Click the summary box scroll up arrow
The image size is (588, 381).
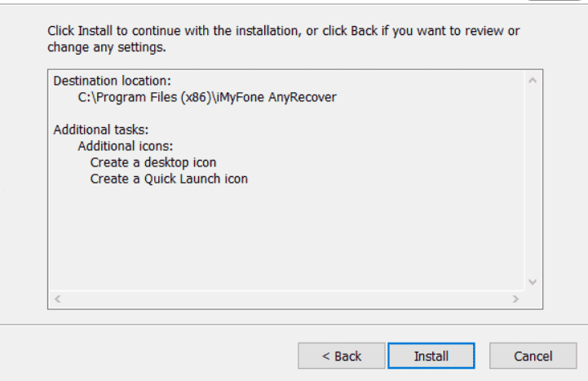click(x=533, y=80)
